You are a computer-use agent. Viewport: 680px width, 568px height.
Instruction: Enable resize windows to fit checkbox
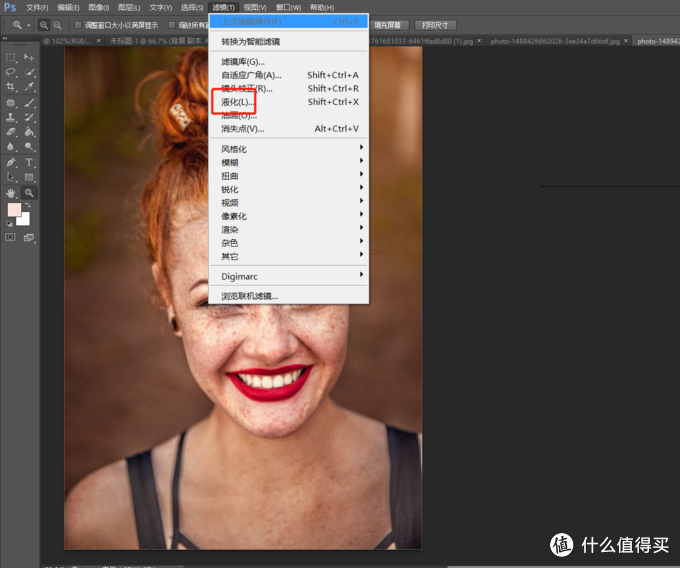tap(78, 25)
